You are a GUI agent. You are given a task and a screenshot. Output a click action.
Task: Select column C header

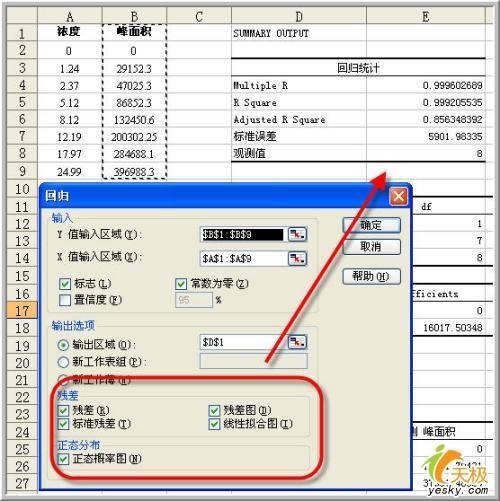tap(199, 16)
